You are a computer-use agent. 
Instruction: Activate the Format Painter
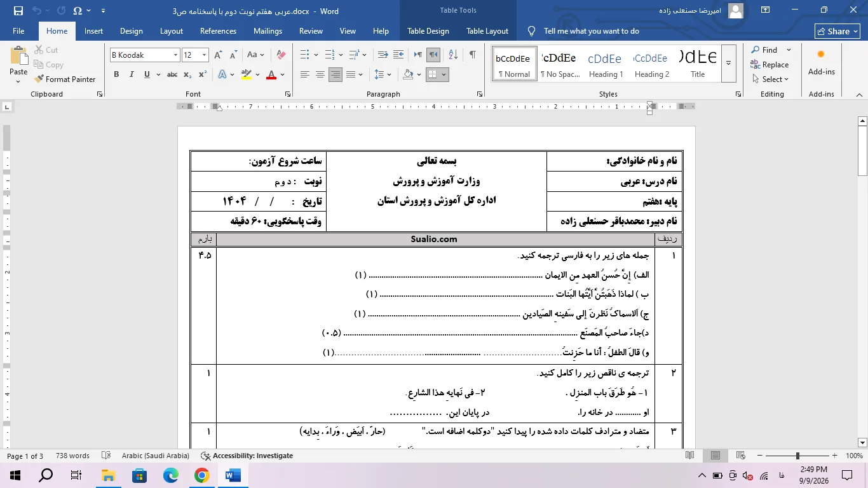[65, 79]
